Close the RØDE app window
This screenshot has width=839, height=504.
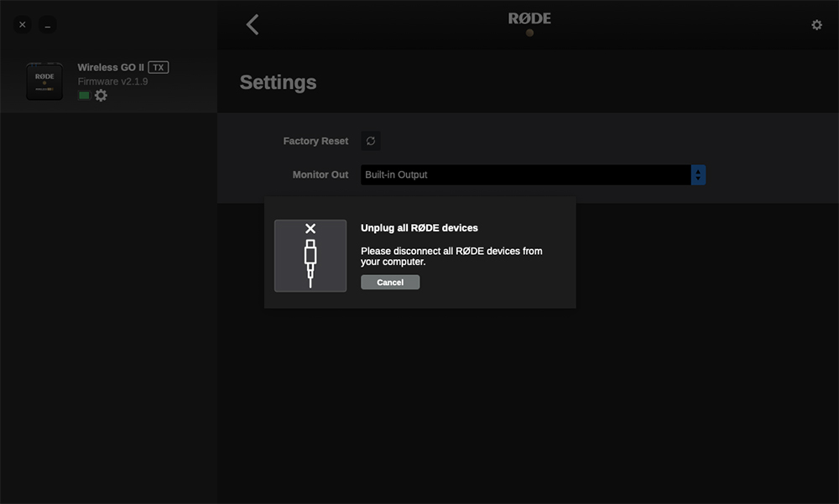[x=23, y=25]
